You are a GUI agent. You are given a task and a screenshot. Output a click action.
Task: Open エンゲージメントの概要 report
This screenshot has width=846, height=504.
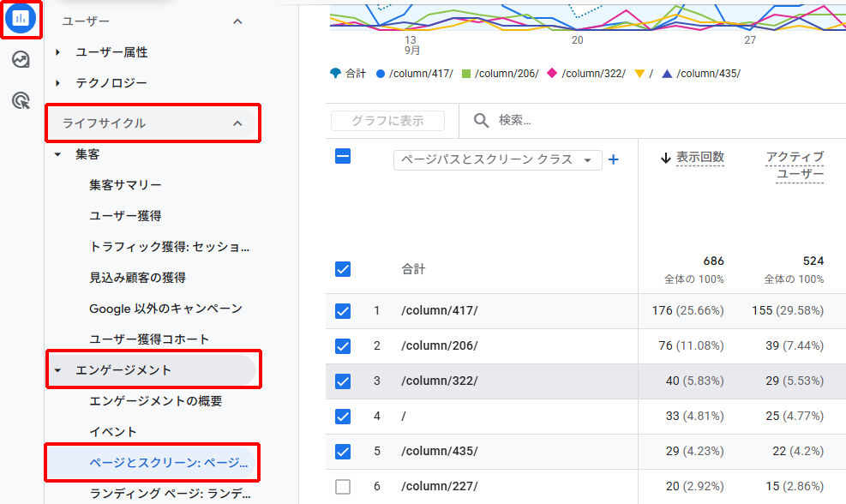(x=155, y=401)
